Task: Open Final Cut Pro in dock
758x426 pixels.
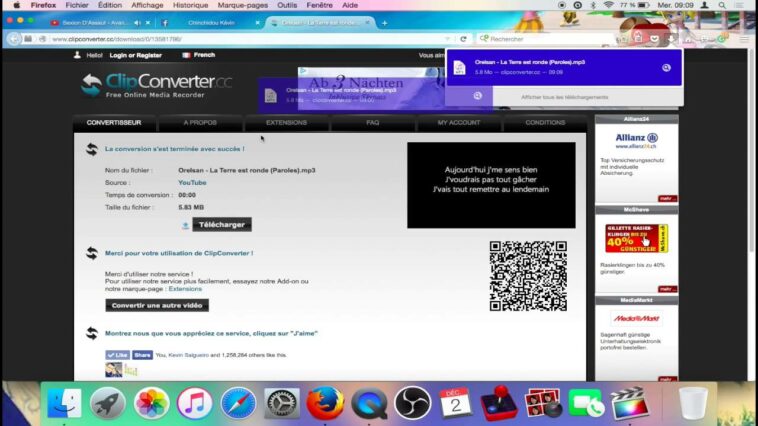Action: [x=627, y=403]
